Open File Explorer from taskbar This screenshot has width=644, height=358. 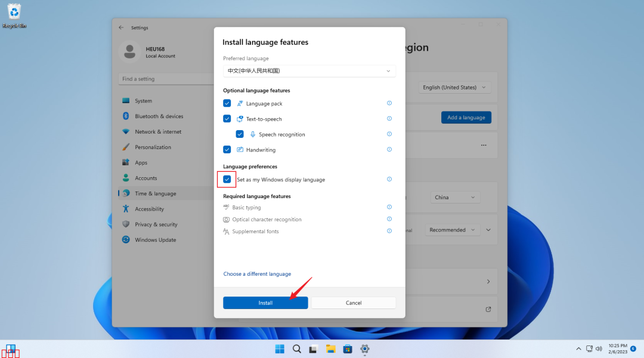330,349
